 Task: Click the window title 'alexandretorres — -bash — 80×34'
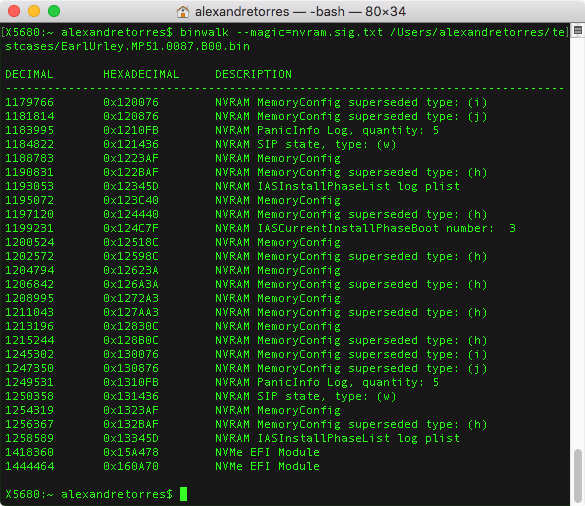[x=300, y=12]
